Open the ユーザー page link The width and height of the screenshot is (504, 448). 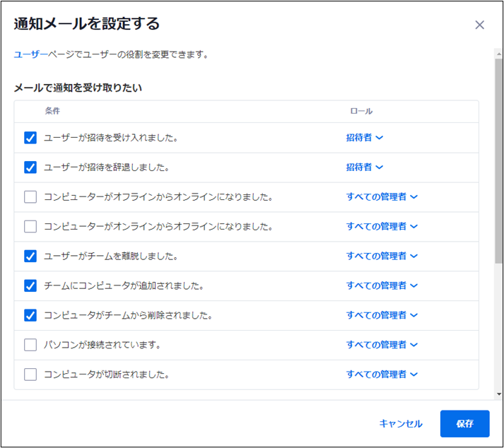30,54
